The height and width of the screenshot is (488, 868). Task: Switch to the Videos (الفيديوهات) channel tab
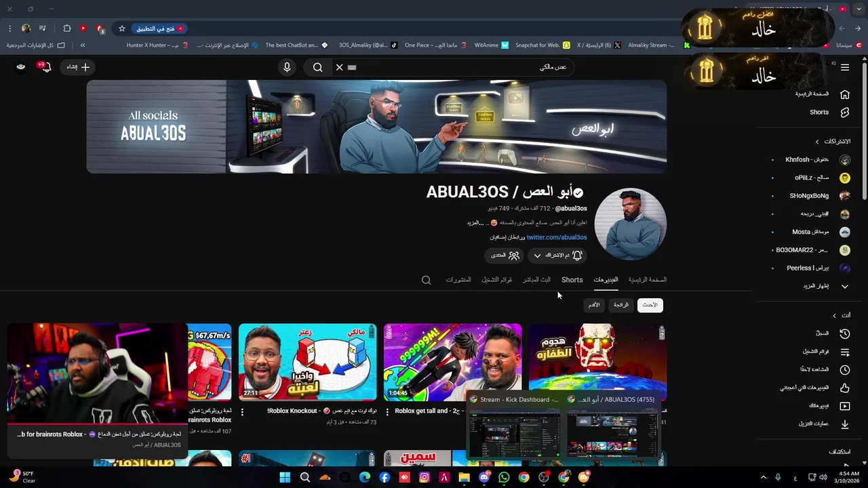pos(606,280)
